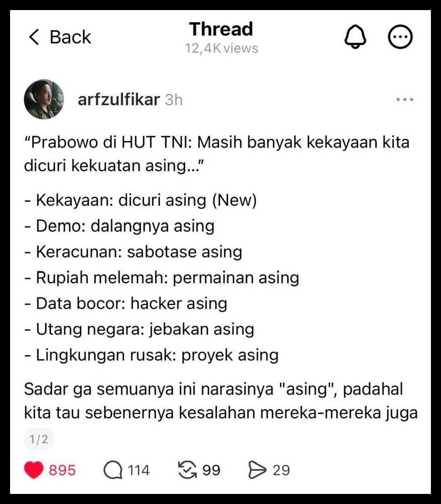Tap the red heart like icon

tap(33, 470)
